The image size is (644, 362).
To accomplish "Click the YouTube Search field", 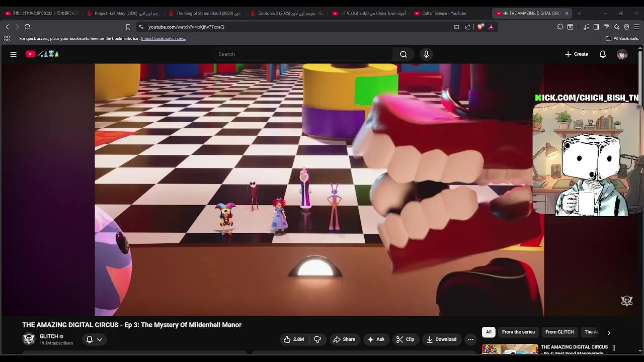I will 303,54.
